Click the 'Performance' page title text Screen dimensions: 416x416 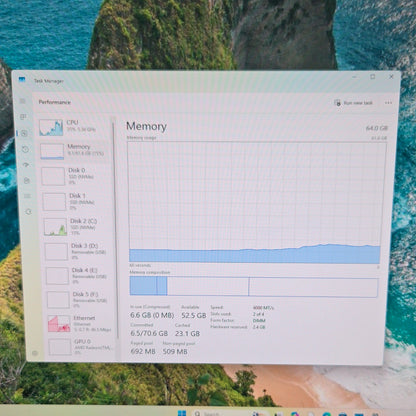[55, 102]
